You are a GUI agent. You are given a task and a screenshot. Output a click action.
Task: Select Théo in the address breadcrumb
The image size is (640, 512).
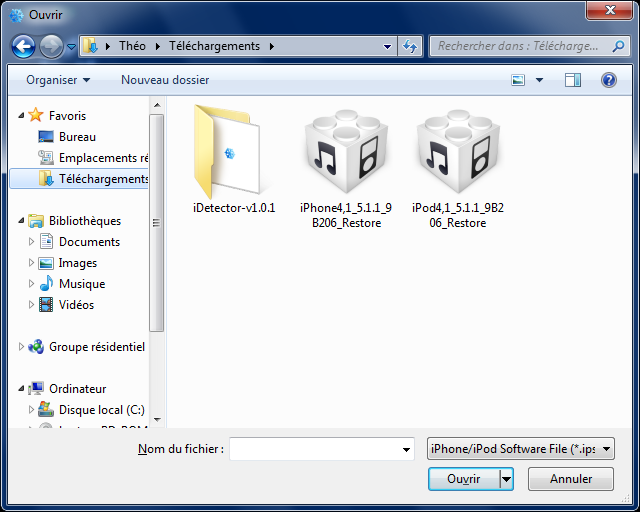pyautogui.click(x=132, y=46)
